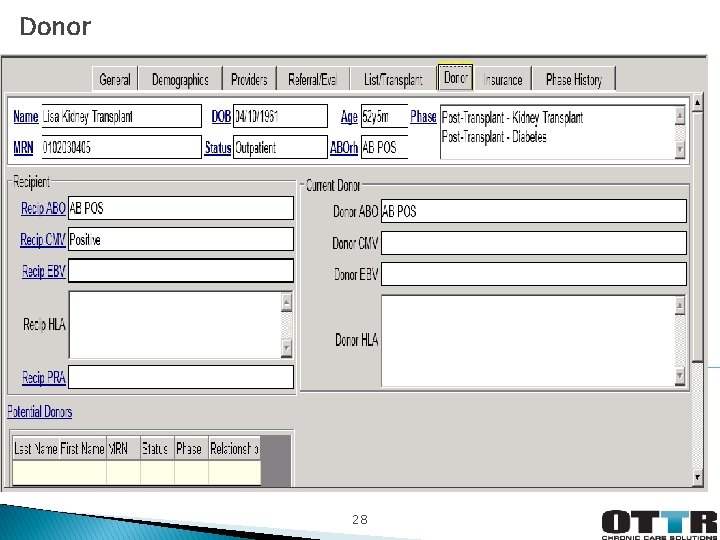Click the empty Donor EBV field
720x540 pixels.
click(534, 274)
